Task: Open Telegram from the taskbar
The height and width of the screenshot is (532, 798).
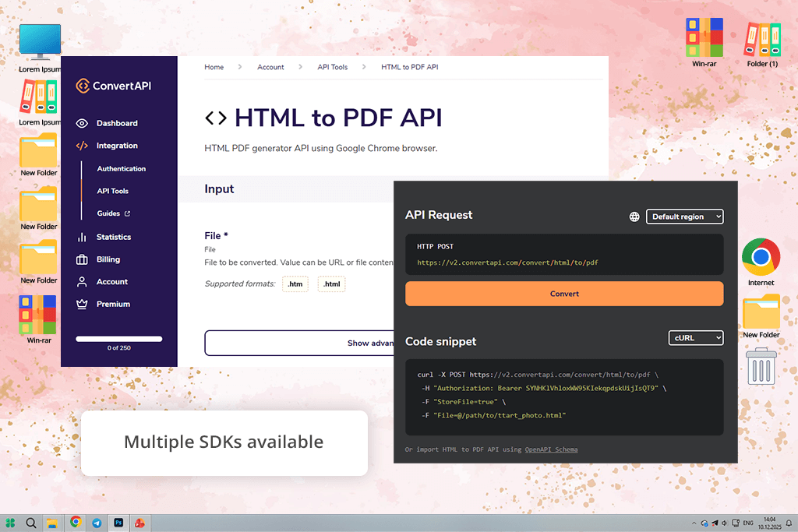Action: (97, 523)
